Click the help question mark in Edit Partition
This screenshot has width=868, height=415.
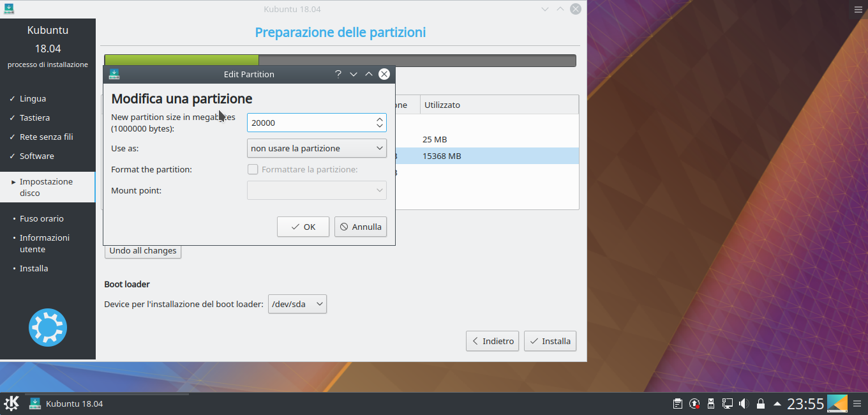point(338,74)
